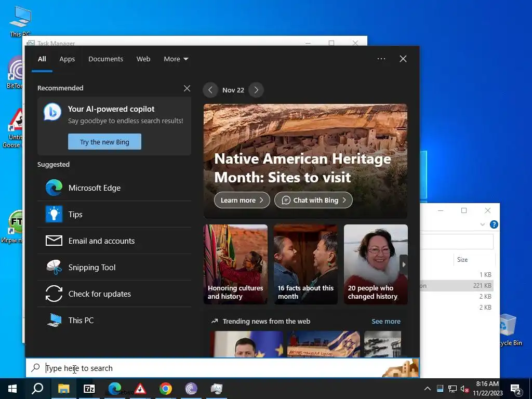This screenshot has height=399, width=532.
Task: Show next highlight cards arrow
Action: [x=404, y=264]
